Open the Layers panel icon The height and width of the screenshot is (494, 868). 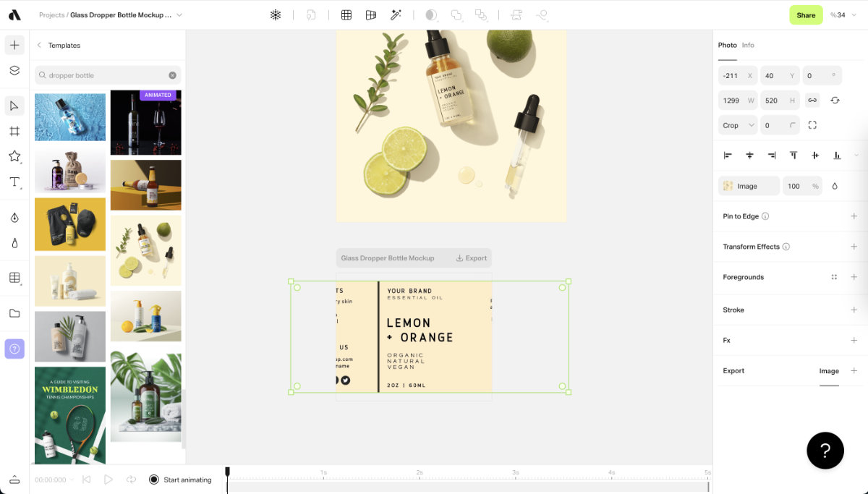click(x=14, y=70)
